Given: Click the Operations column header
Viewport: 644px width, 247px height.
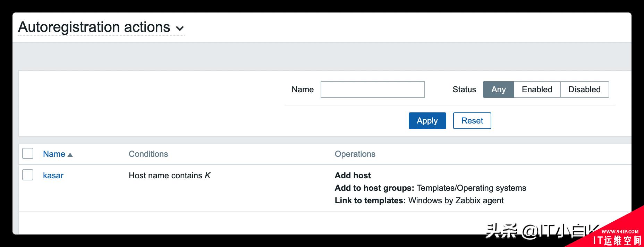Looking at the screenshot, I should tap(355, 154).
